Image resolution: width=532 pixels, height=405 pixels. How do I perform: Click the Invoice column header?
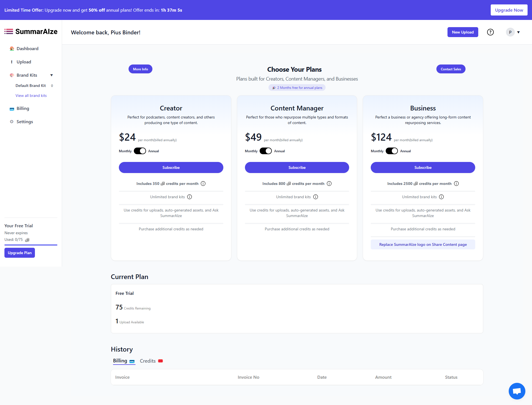122,377
